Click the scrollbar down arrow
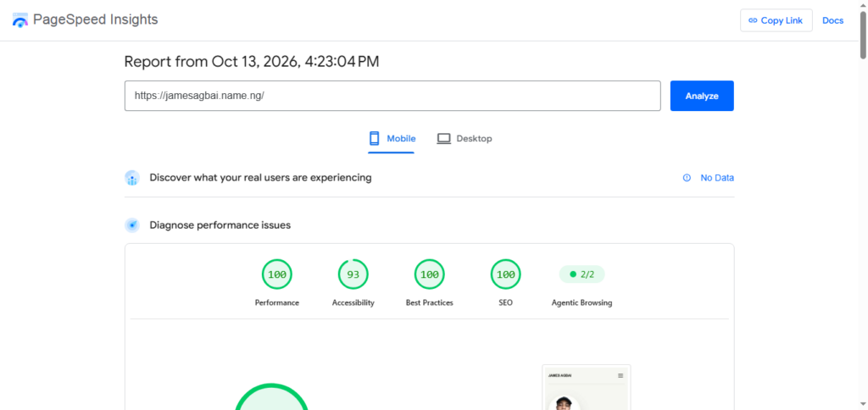The width and height of the screenshot is (868, 410). pos(863,405)
